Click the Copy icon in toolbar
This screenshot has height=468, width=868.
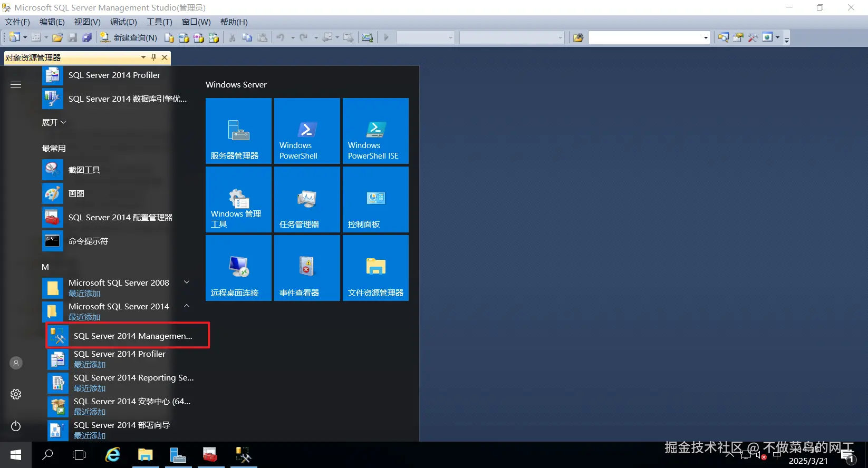pos(247,37)
